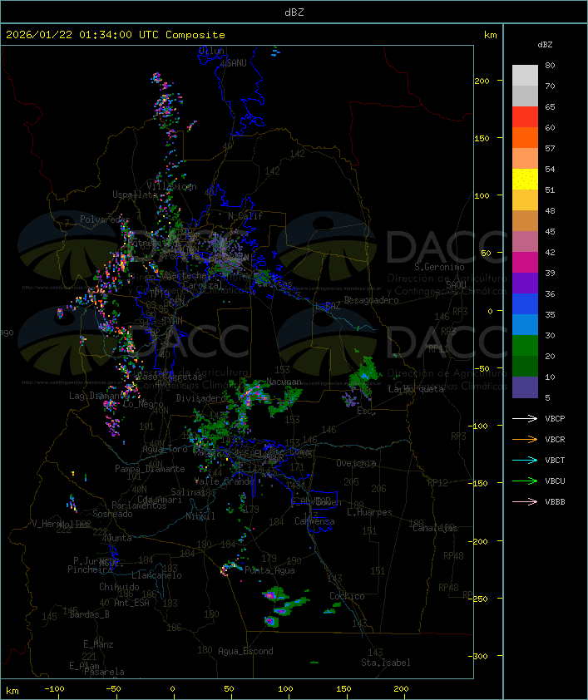
Task: Pick the magenta 39-42 dBZ swatch
Action: (525, 263)
